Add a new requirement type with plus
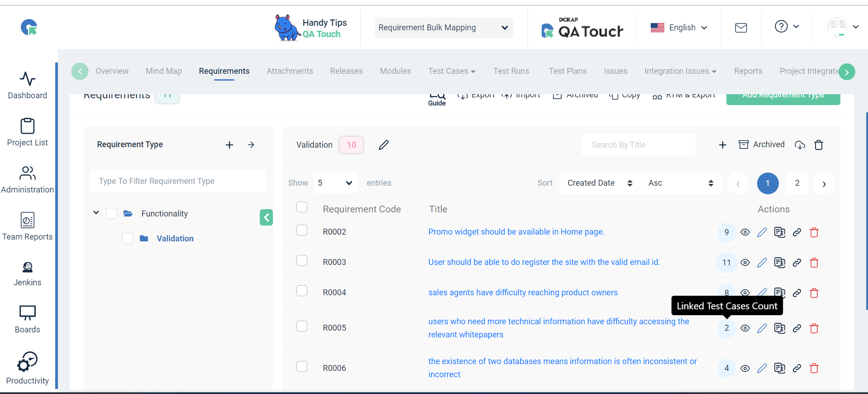 click(x=229, y=145)
